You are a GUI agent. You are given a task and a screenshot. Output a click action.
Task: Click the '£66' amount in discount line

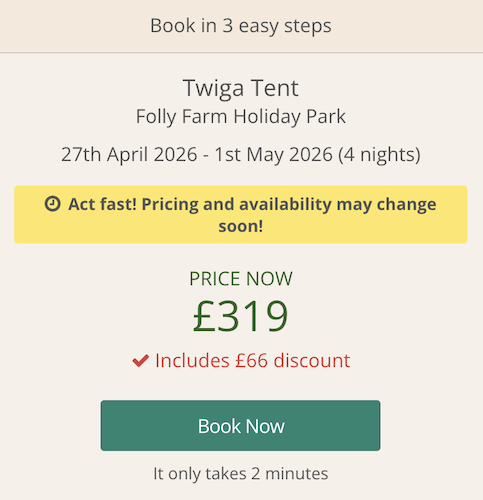coord(252,361)
